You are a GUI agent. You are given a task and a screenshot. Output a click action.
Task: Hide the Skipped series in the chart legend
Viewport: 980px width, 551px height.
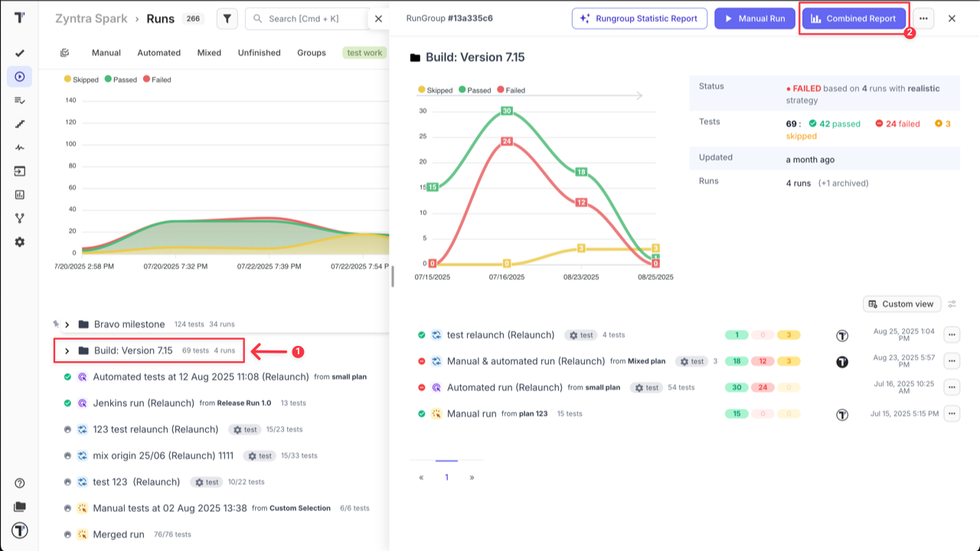pyautogui.click(x=82, y=80)
